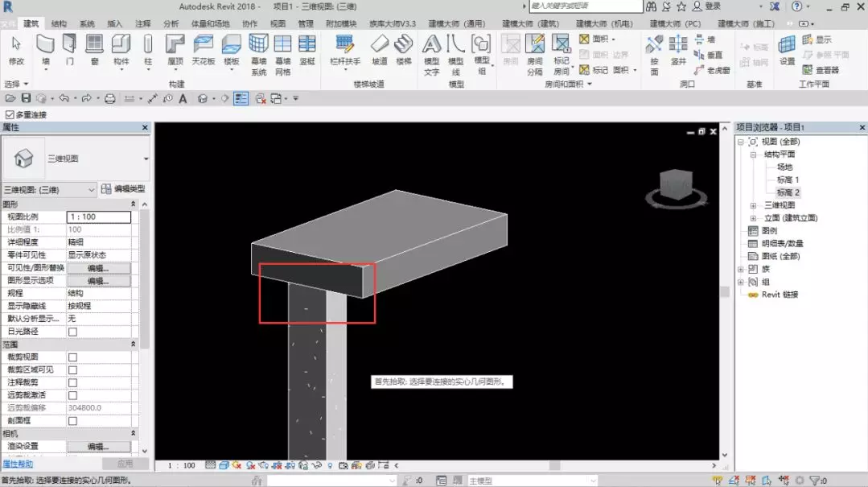
Task: Toggle the 多重连接 checkbox
Action: (10, 115)
